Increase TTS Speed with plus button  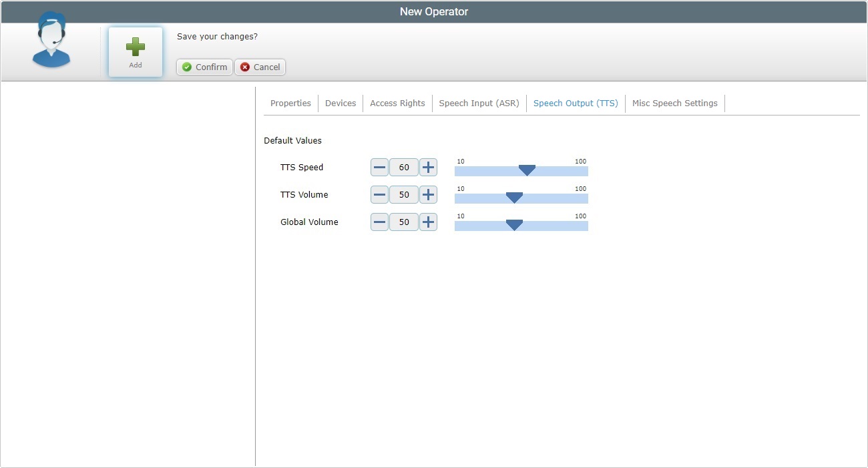[428, 168]
